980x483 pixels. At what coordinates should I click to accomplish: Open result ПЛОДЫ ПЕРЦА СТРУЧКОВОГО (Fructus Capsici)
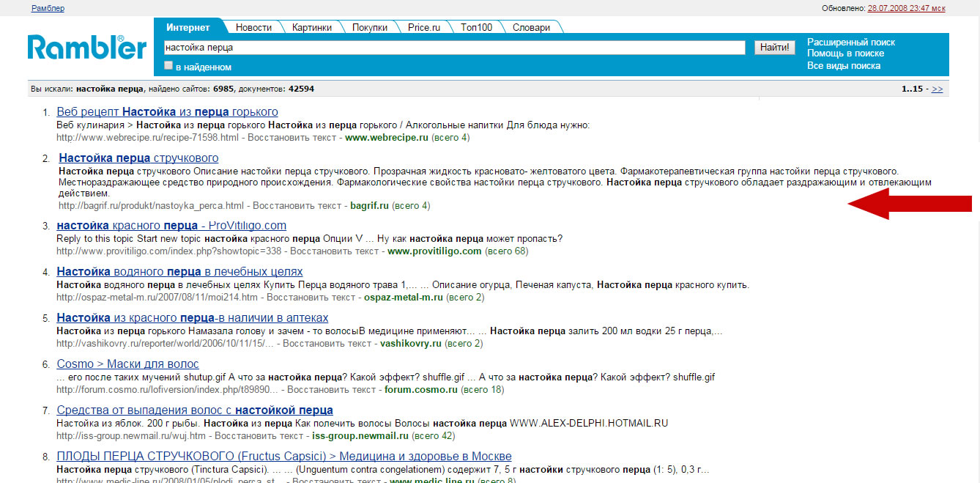tap(284, 457)
